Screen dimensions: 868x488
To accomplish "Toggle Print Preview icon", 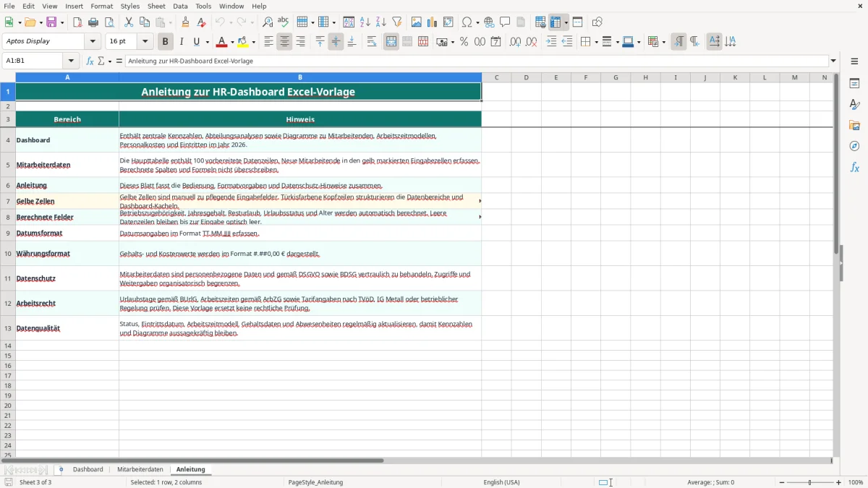I will click(109, 22).
